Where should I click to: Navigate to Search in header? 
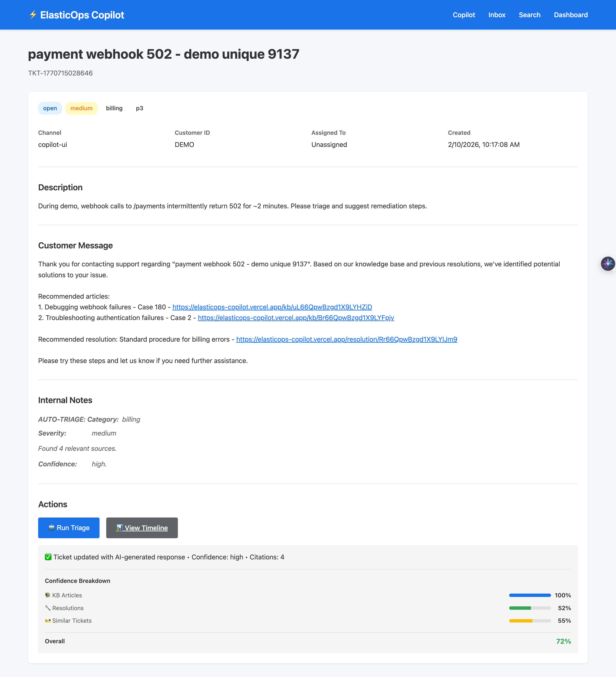(529, 15)
